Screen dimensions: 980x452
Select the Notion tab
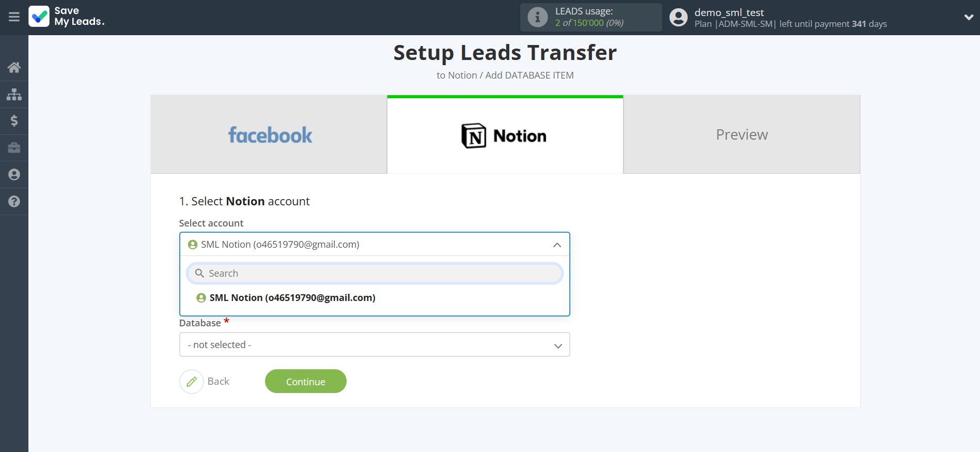click(x=505, y=135)
